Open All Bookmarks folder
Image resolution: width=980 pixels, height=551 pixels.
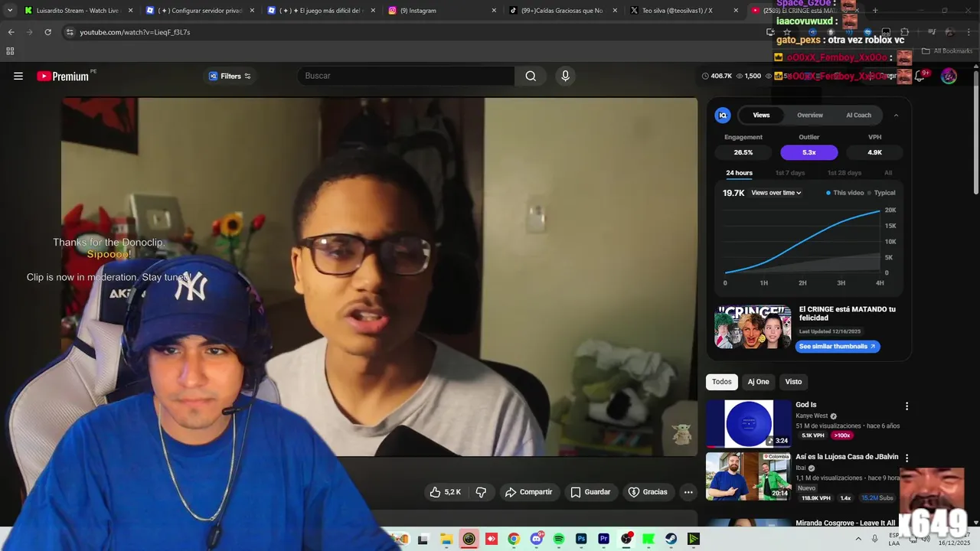click(x=946, y=51)
